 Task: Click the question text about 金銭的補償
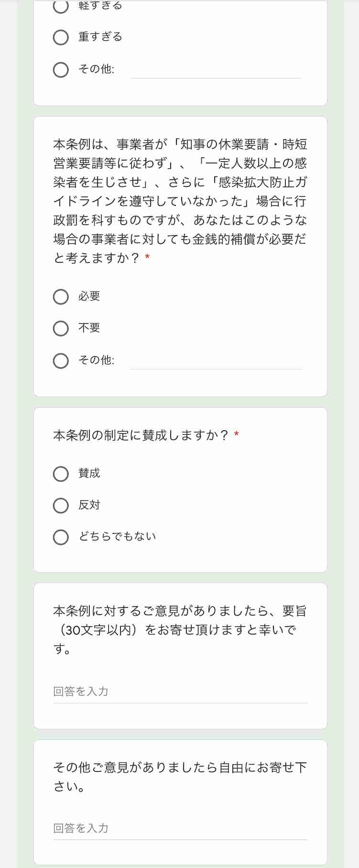point(180,201)
